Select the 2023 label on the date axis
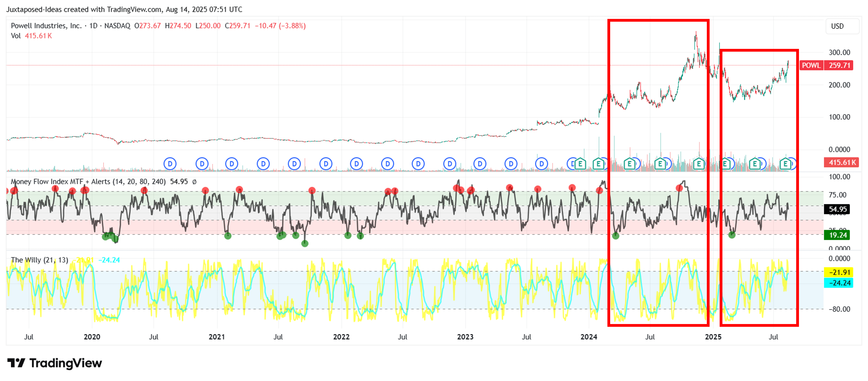 pyautogui.click(x=465, y=337)
